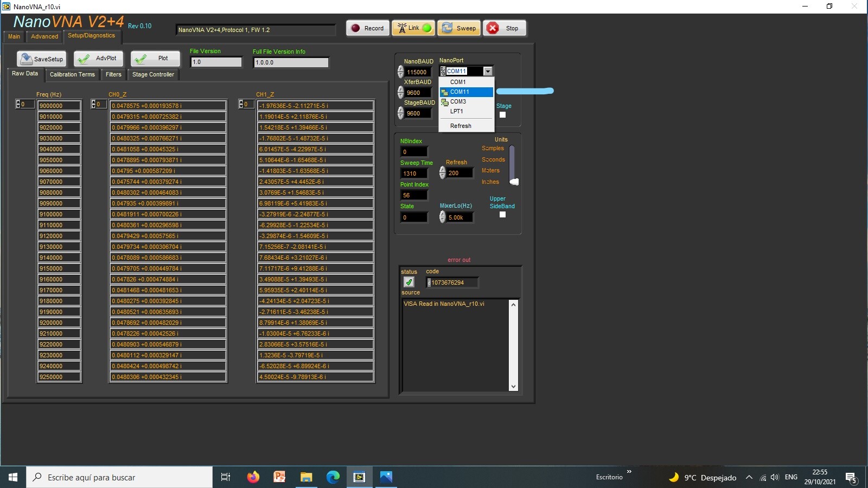Adjust the XferBAUD stepper arrows
Screen dimensions: 868x488
[x=400, y=92]
